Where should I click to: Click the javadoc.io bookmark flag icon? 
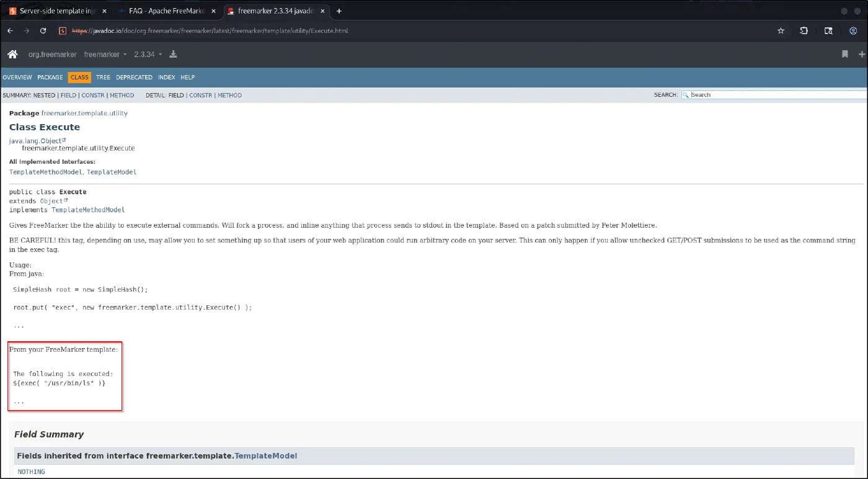pos(844,55)
